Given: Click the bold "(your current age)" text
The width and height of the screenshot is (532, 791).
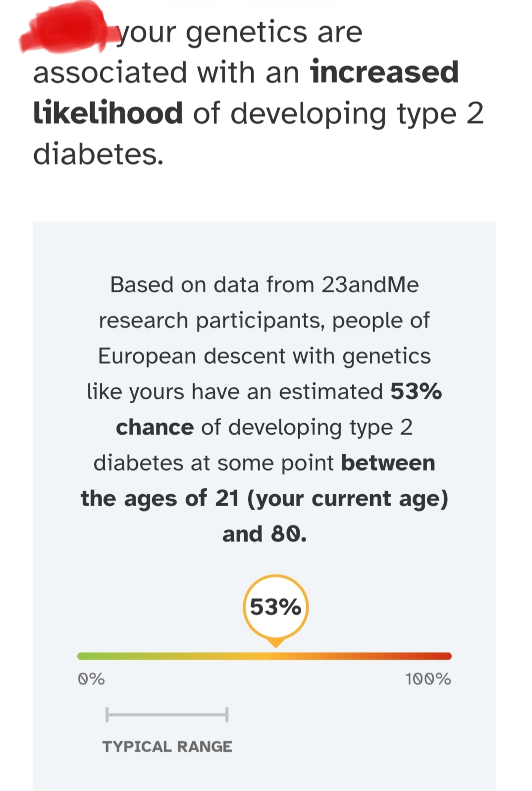Looking at the screenshot, I should (x=347, y=498).
